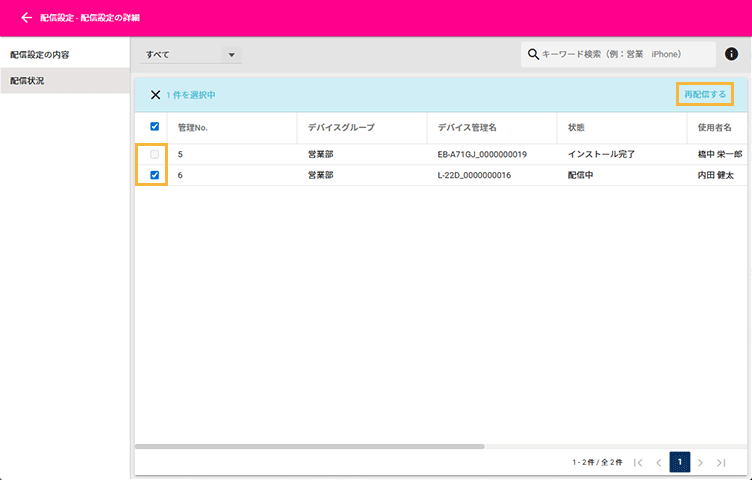The height and width of the screenshot is (480, 752).
Task: Open the すべて filter dropdown
Action: [191, 55]
